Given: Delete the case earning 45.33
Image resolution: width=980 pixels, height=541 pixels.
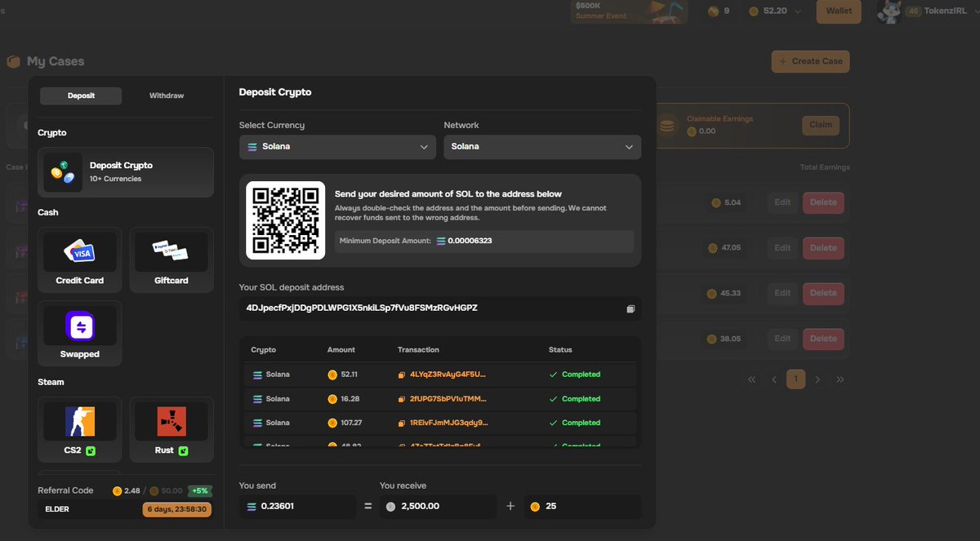Looking at the screenshot, I should [x=823, y=293].
